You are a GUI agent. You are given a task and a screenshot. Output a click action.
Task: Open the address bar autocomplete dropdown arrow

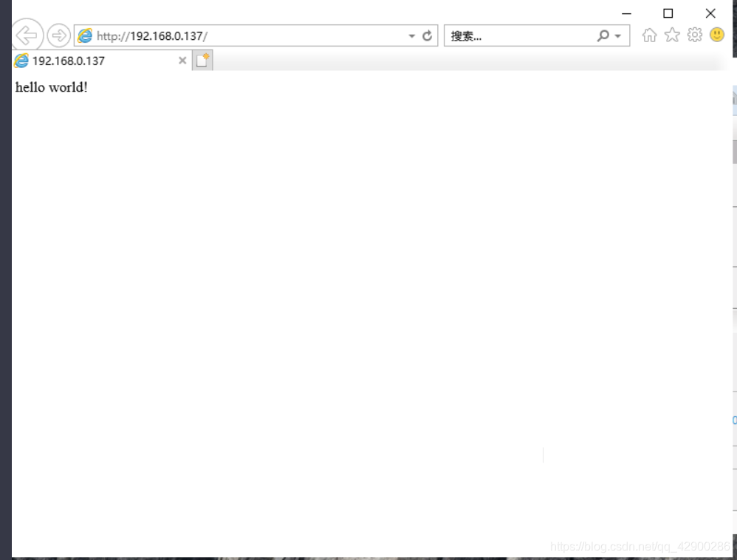(412, 35)
